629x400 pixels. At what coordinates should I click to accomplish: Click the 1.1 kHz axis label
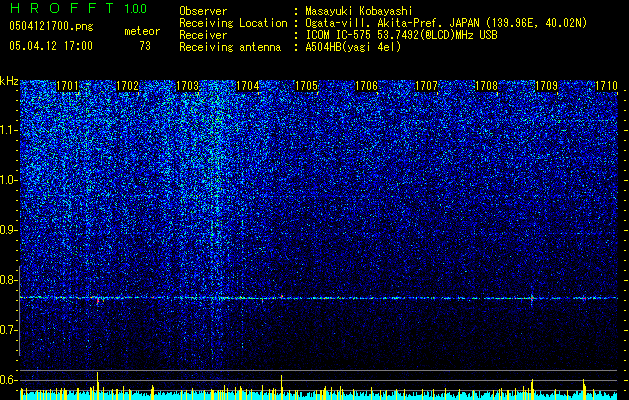click(8, 130)
